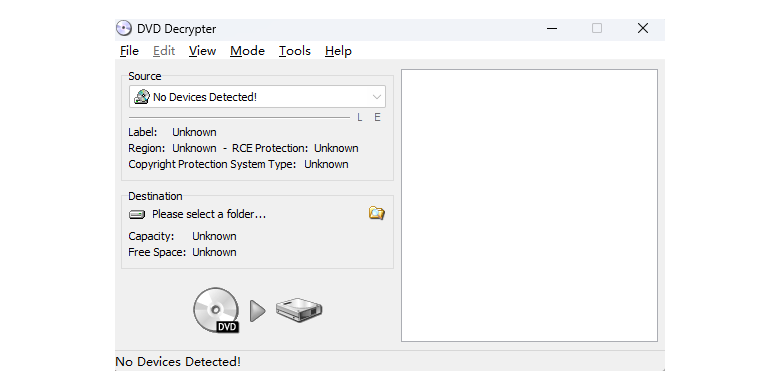Viewport: 780px width, 390px height.
Task: Click the Capacity Unknown value
Action: [214, 236]
